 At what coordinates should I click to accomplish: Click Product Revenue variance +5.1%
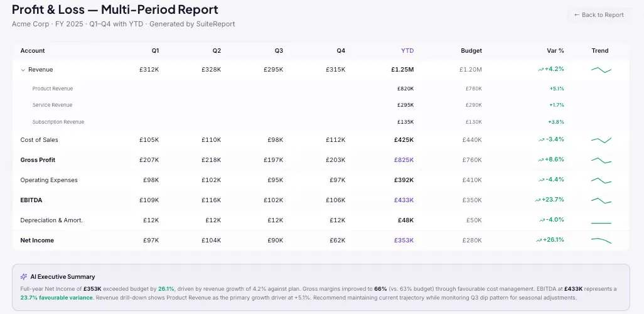tap(557, 89)
